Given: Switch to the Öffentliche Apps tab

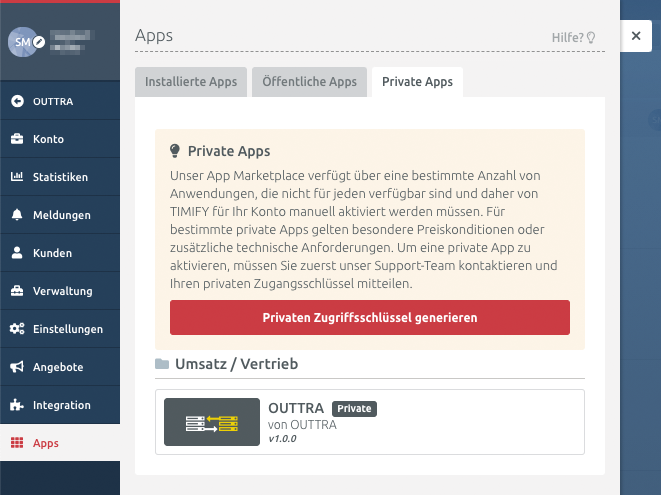Looking at the screenshot, I should point(309,82).
